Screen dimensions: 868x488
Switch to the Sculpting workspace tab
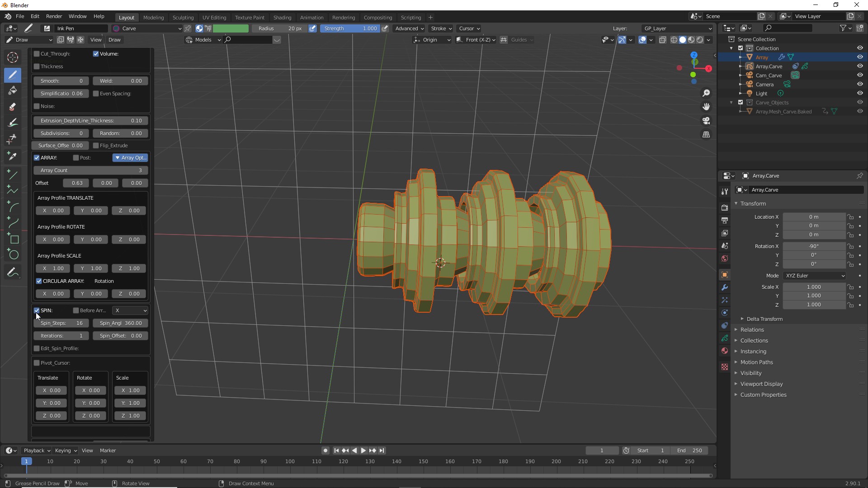pyautogui.click(x=183, y=17)
